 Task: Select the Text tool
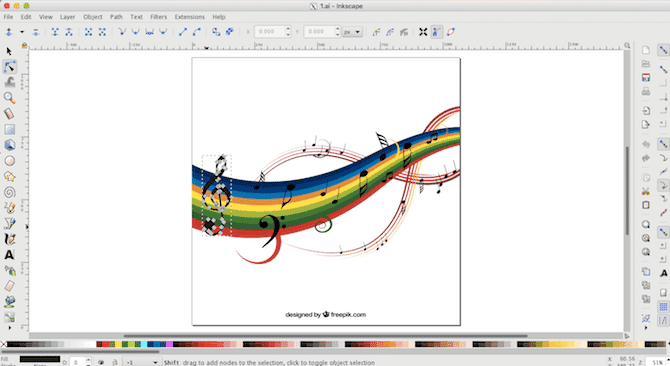click(x=9, y=255)
